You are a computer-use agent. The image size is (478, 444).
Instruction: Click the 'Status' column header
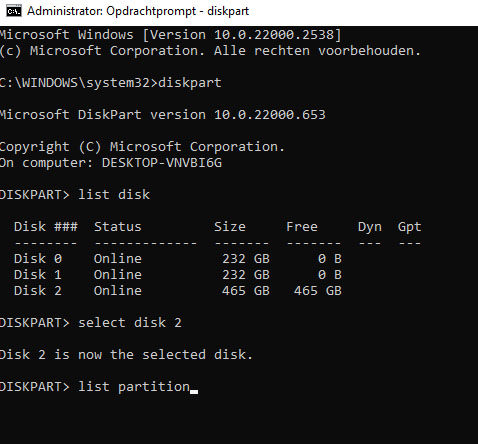[x=118, y=227]
